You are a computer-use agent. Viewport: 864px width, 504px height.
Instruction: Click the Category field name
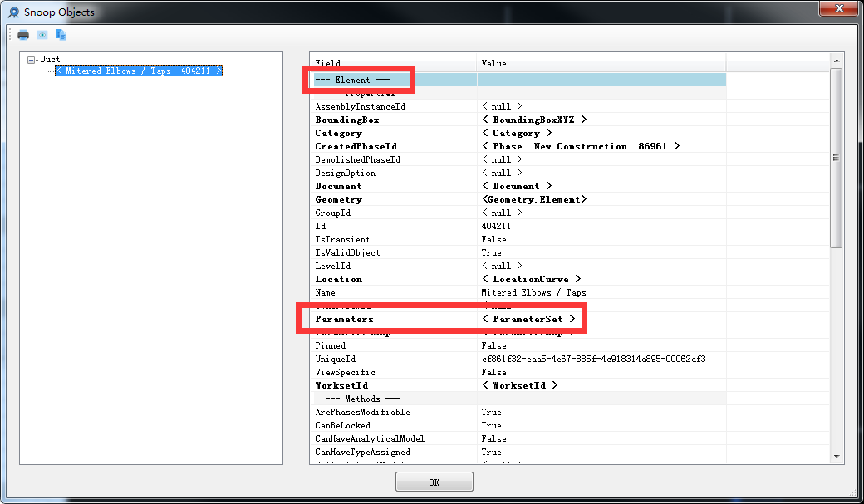pos(339,134)
